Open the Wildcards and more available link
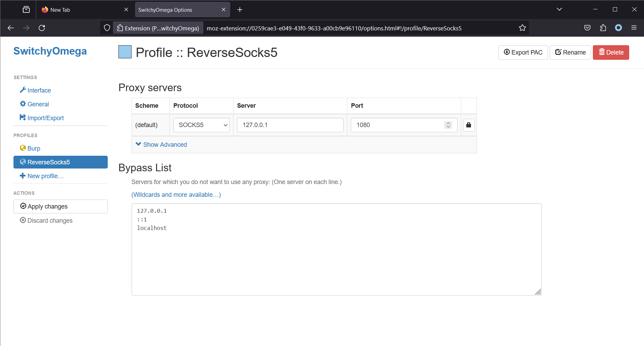644x346 pixels. [x=176, y=195]
